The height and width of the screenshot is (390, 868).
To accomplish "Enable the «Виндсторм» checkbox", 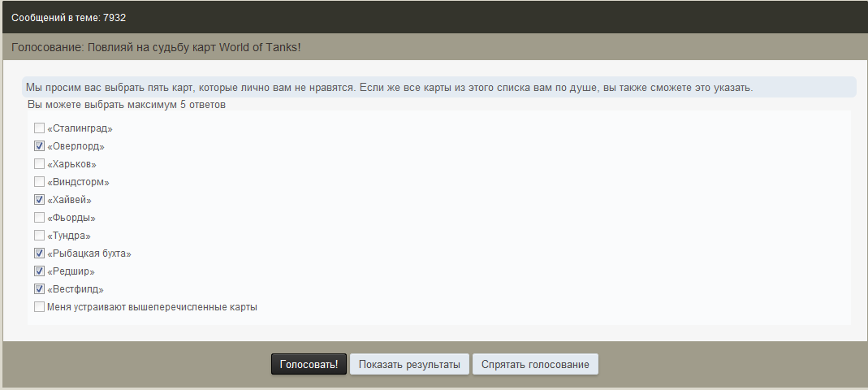I will point(39,182).
